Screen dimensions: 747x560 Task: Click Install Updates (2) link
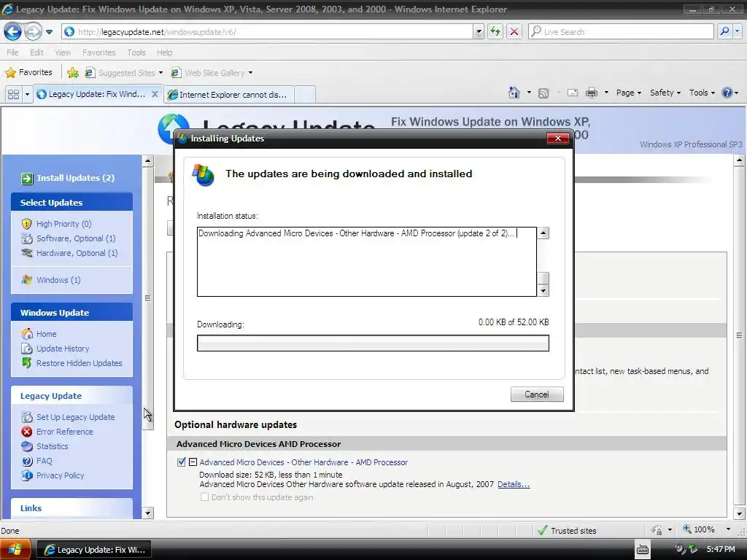[x=76, y=178]
